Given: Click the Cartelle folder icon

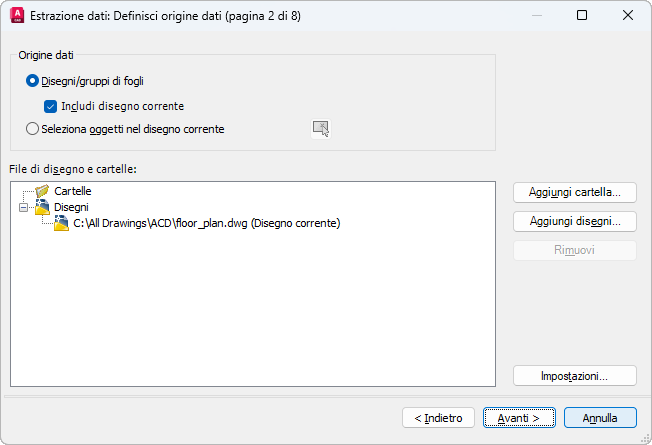Looking at the screenshot, I should point(42,190).
